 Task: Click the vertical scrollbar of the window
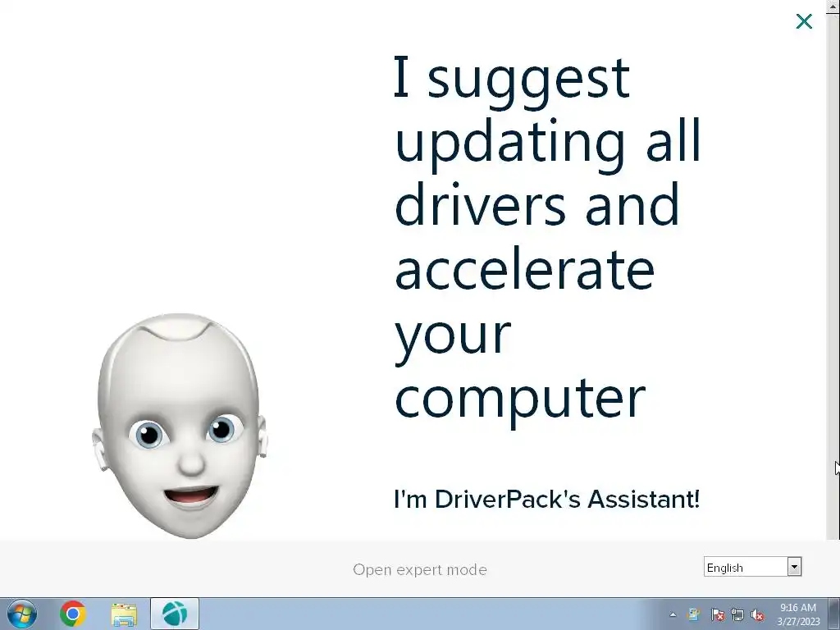833,271
